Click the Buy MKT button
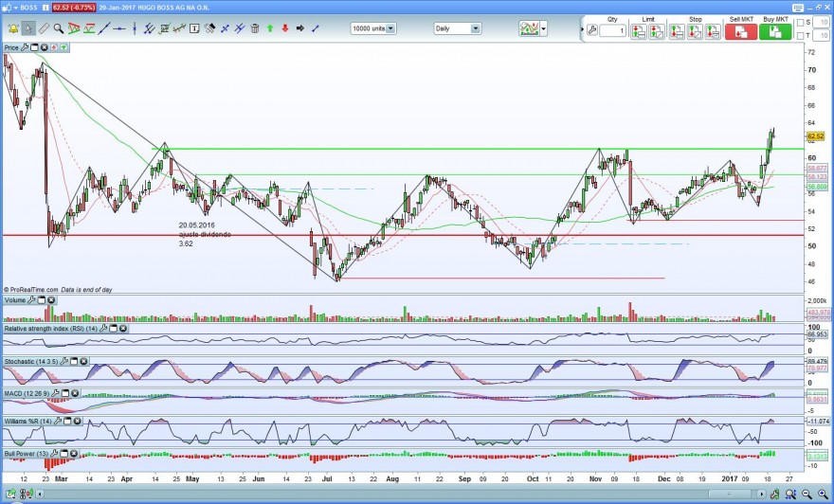This screenshot has width=834, height=504. [x=775, y=32]
